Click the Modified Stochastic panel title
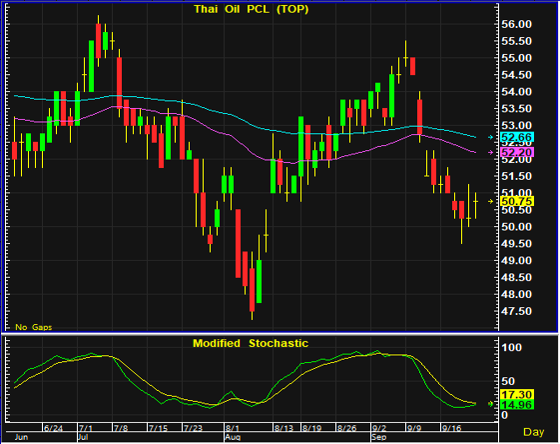 tap(250, 343)
